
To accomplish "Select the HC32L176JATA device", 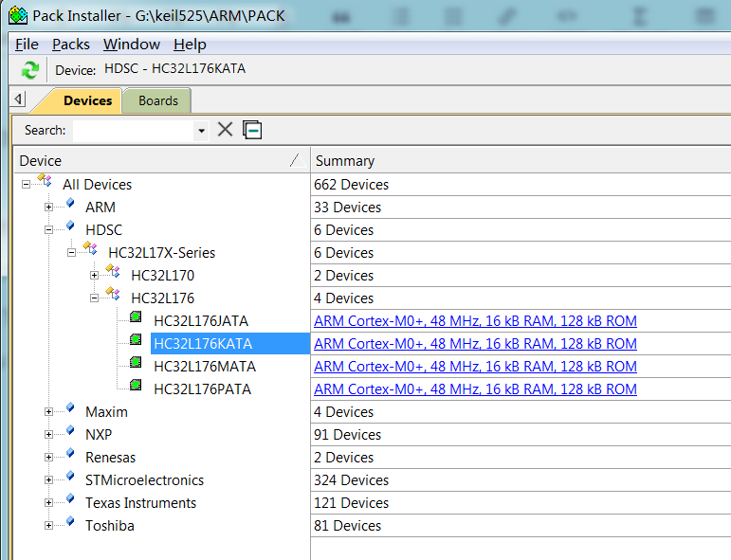I will [x=201, y=321].
